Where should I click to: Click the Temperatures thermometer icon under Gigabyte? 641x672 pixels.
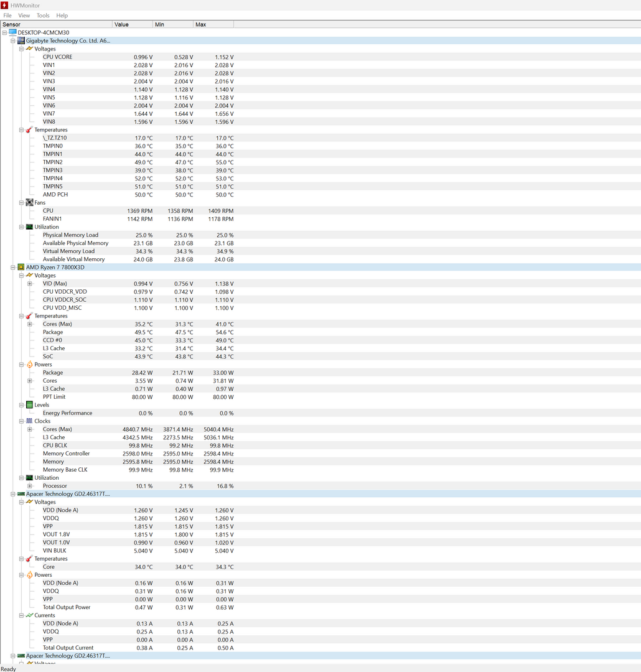pyautogui.click(x=30, y=129)
